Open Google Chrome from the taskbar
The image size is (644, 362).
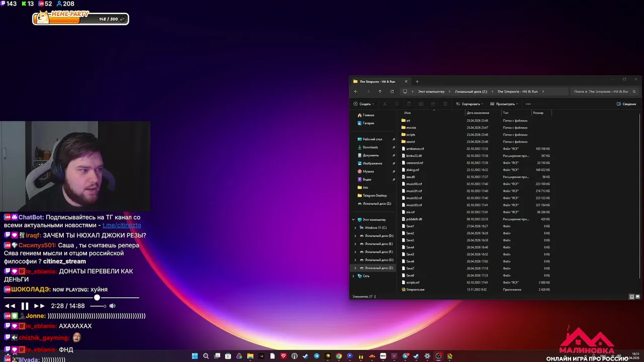pos(339,356)
